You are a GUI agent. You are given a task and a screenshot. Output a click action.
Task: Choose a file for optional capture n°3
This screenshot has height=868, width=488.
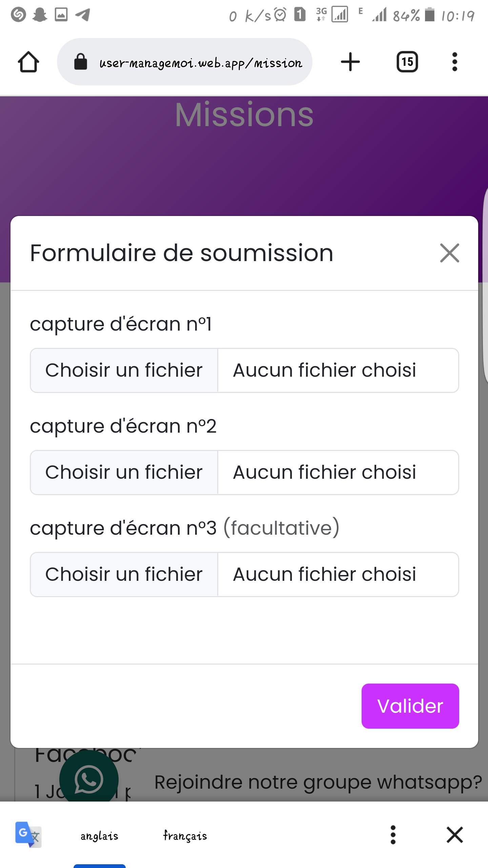click(x=124, y=574)
